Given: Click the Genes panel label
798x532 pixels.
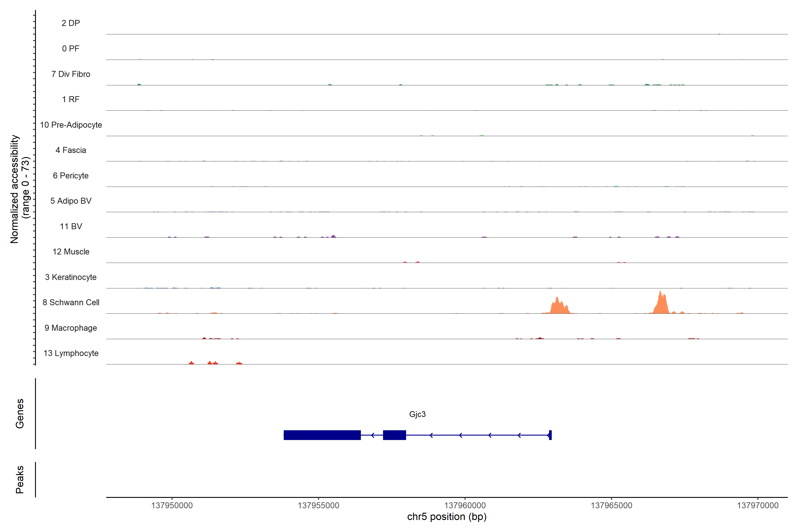Looking at the screenshot, I should [x=20, y=414].
